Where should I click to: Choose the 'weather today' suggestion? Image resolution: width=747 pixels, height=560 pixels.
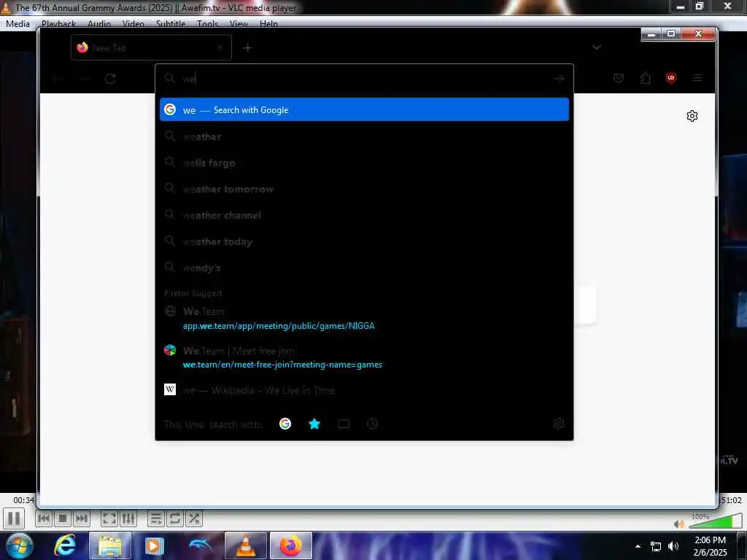pyautogui.click(x=365, y=241)
